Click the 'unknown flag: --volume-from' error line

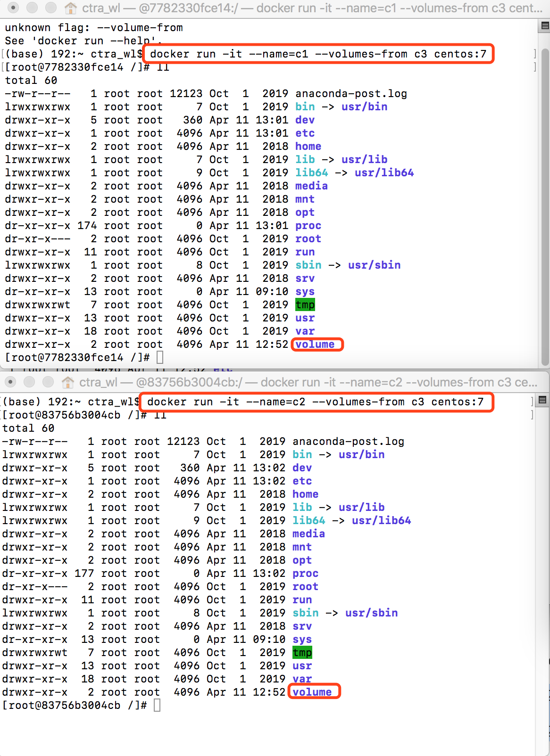(x=94, y=28)
